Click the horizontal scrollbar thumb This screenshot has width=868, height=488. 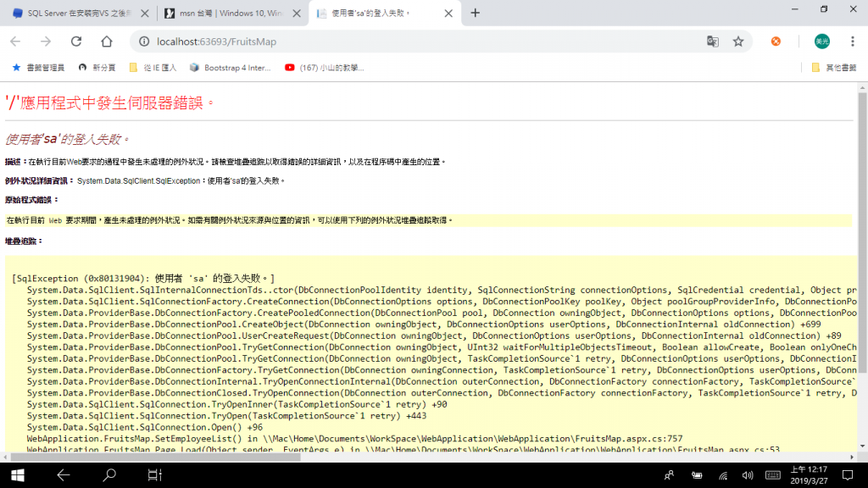click(x=156, y=457)
